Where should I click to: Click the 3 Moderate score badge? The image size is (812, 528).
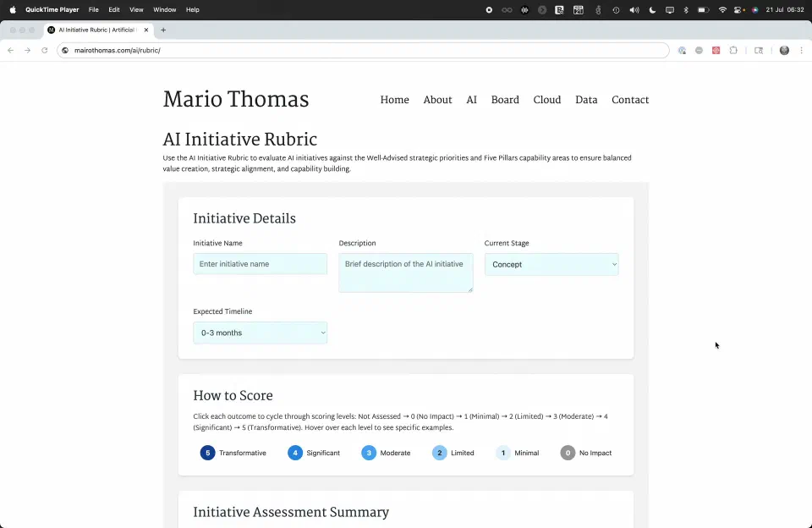click(x=369, y=453)
